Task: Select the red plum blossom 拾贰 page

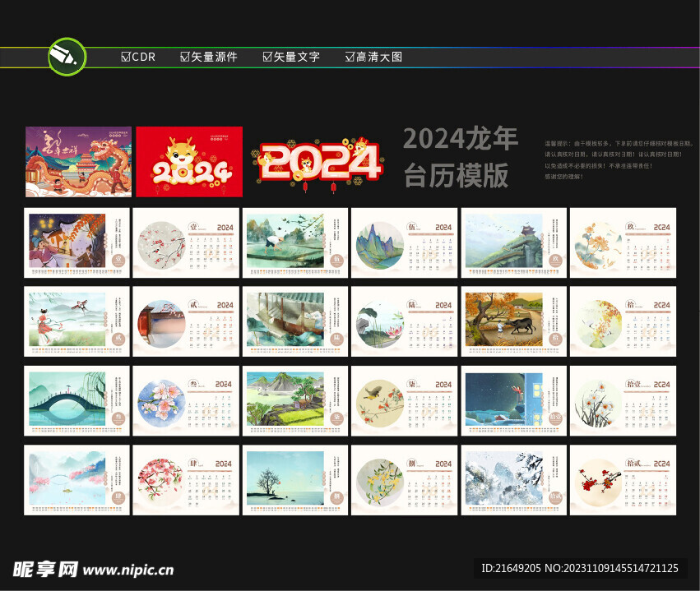Action: coord(623,480)
